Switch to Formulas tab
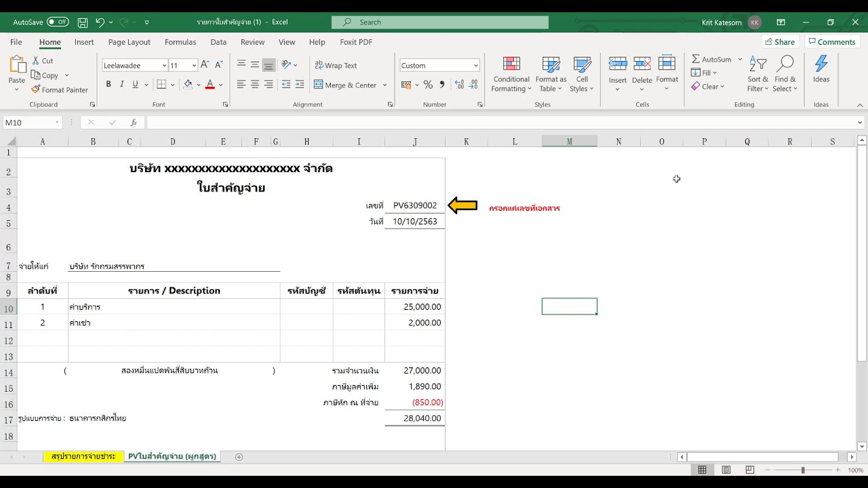 pos(180,42)
